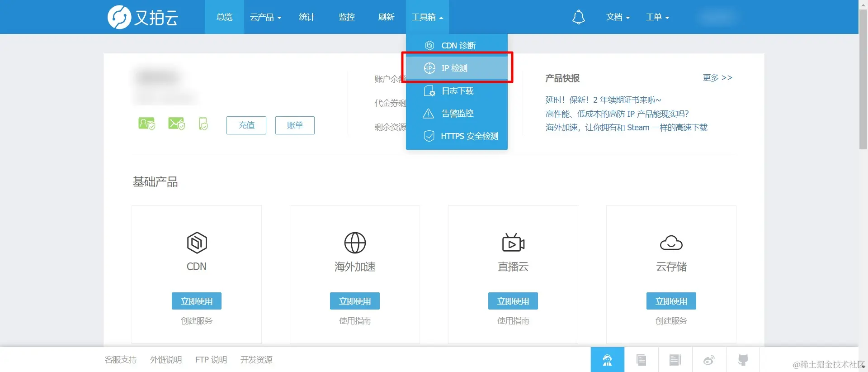Viewport: 868px width, 372px height.
Task: Click the HTTPS 安全检测 shield icon
Action: point(429,136)
